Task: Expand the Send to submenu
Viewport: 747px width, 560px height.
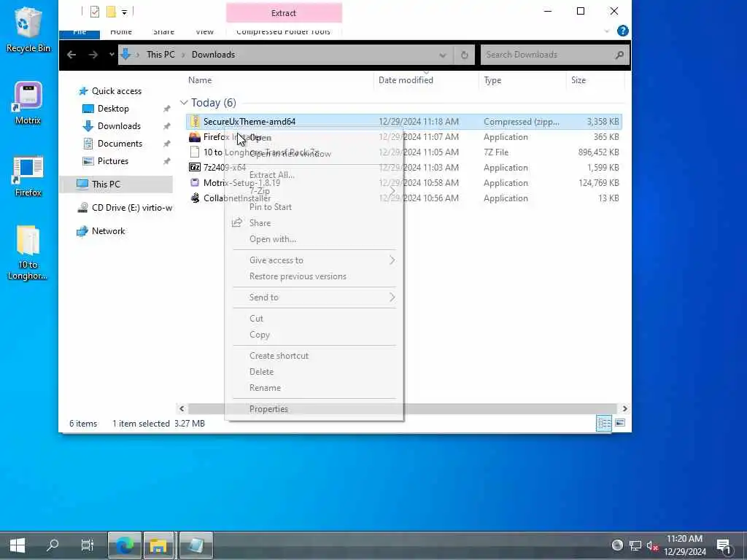Action: coord(314,297)
